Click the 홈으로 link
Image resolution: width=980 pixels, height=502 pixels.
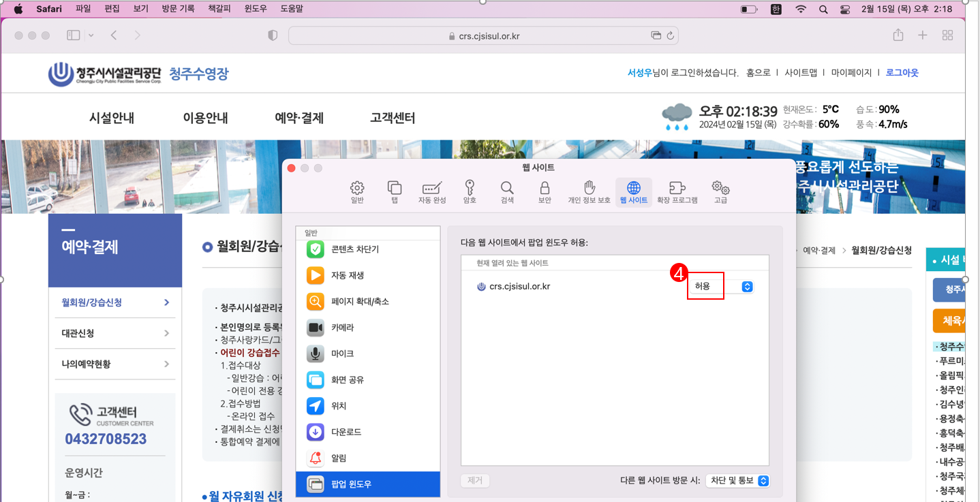coord(759,73)
